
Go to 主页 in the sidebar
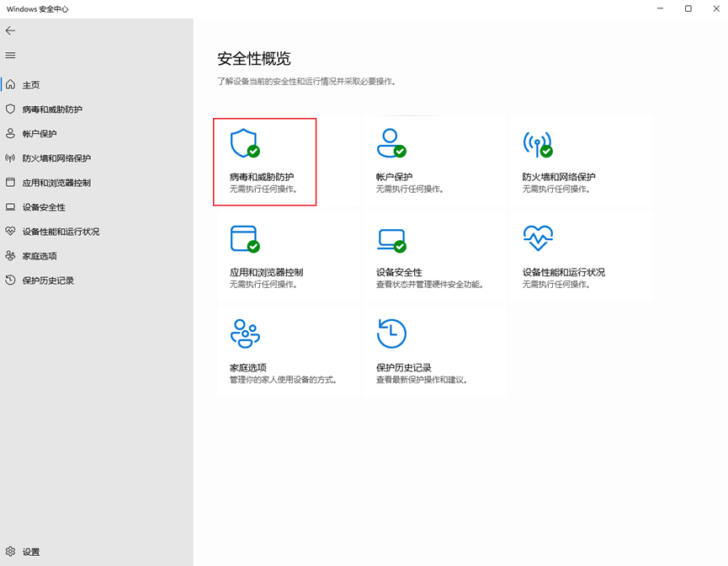pos(31,85)
